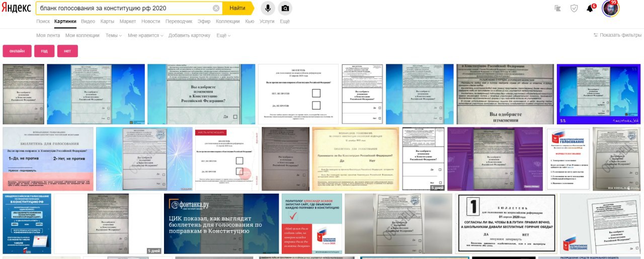Open the ballot on light starburst background

coord(144,159)
